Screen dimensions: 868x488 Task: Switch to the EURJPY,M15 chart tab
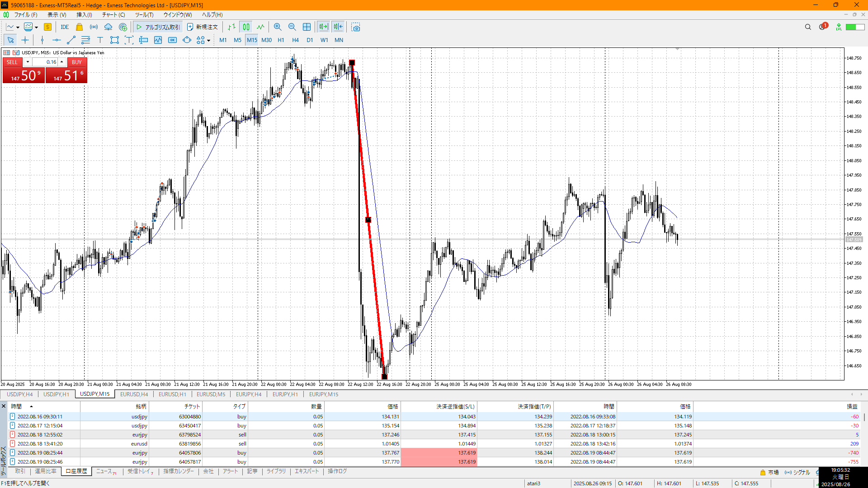click(x=324, y=394)
